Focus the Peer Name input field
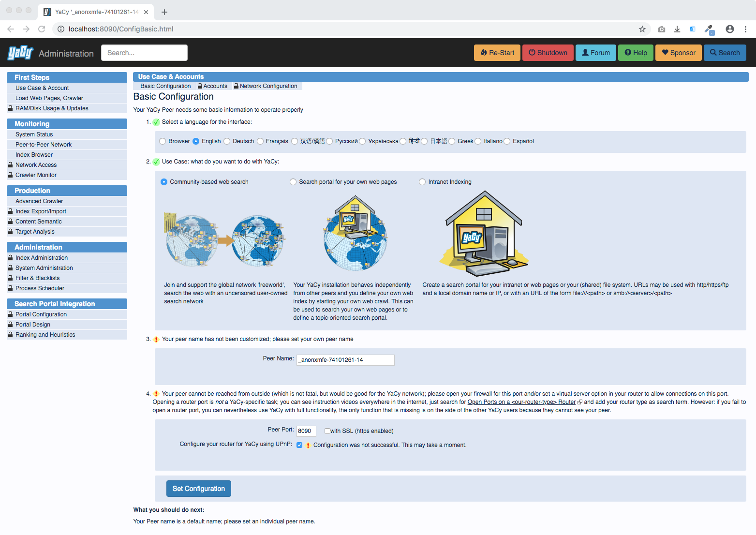 (345, 360)
